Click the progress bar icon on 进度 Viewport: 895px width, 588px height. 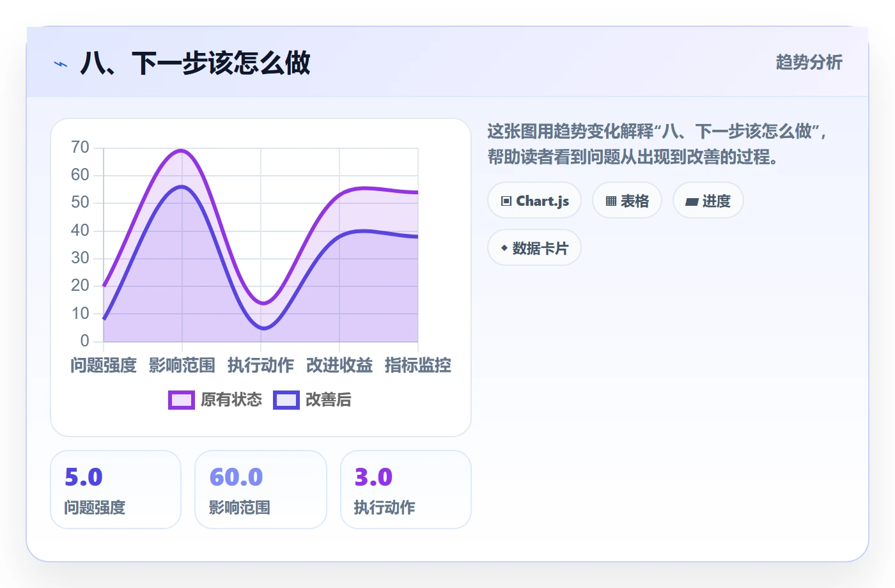(692, 202)
